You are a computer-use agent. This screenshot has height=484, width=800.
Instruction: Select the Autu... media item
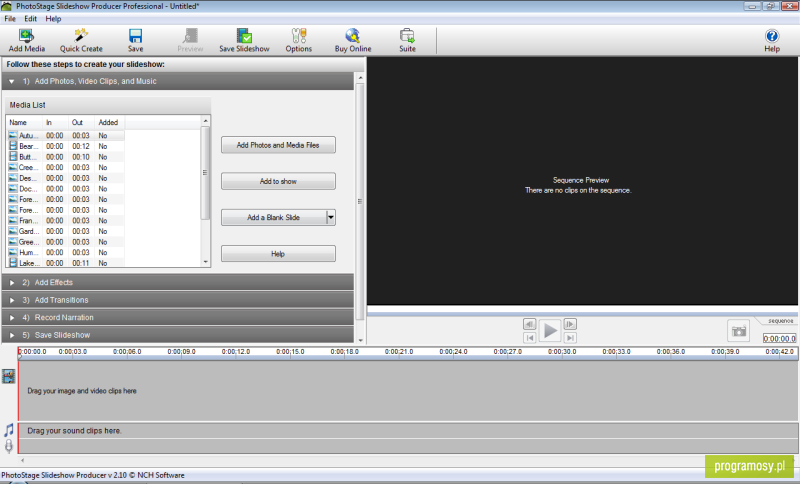click(x=65, y=136)
